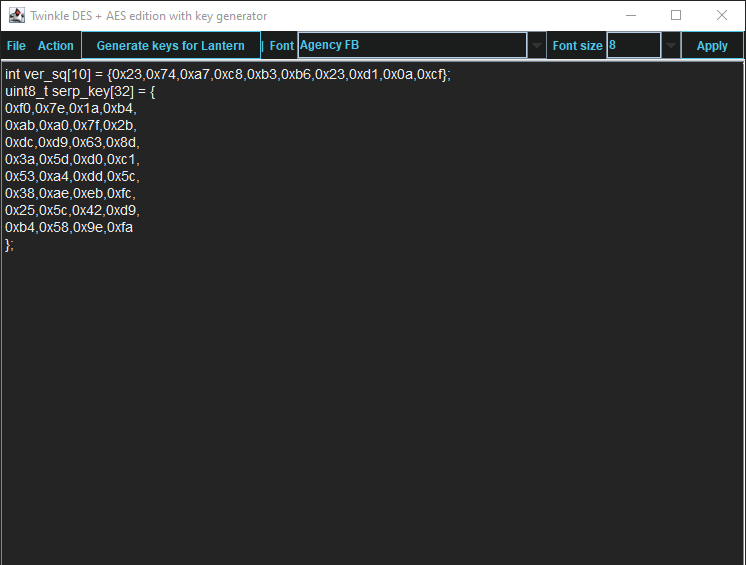Maximize the Twinkle window
746x565 pixels.
coord(676,16)
